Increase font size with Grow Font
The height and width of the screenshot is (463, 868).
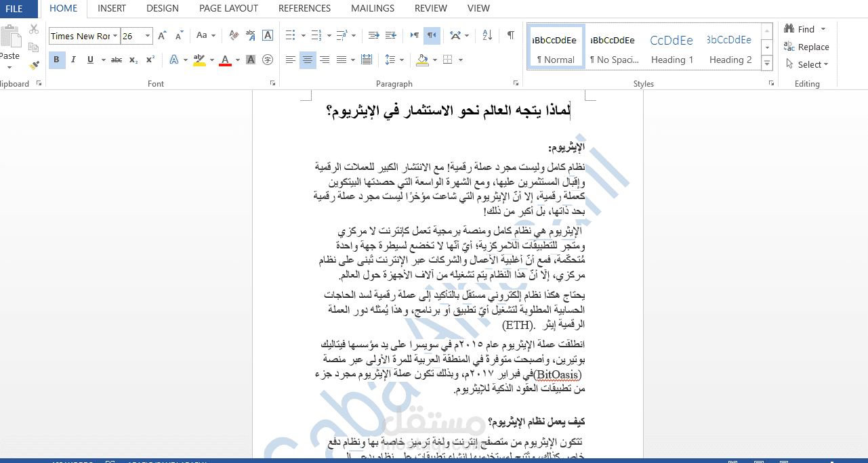[162, 36]
